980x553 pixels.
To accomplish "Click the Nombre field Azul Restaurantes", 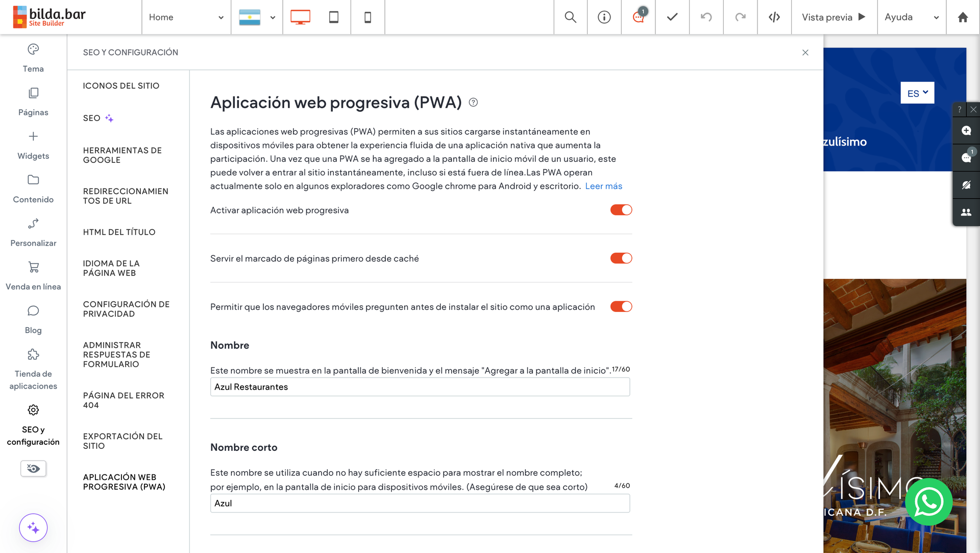I will (420, 387).
